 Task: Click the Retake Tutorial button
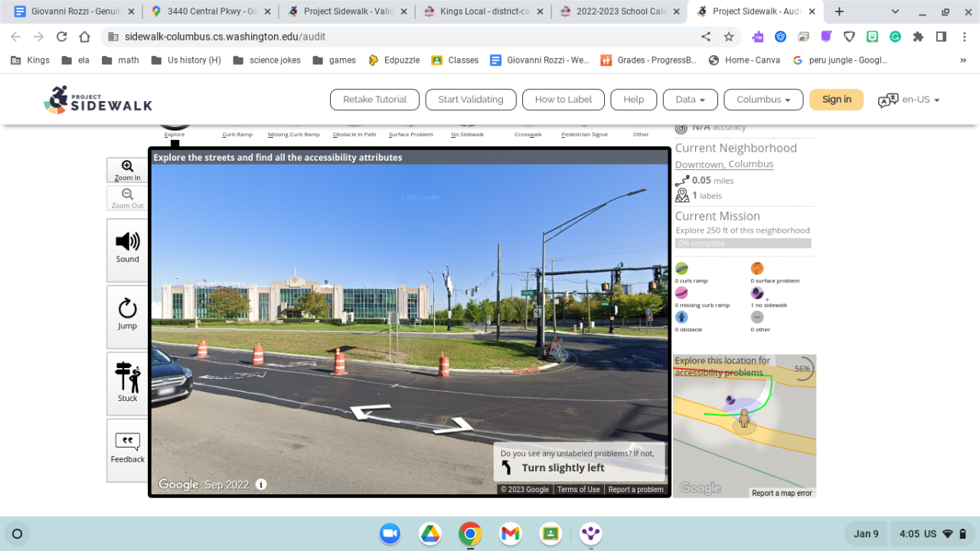[374, 99]
